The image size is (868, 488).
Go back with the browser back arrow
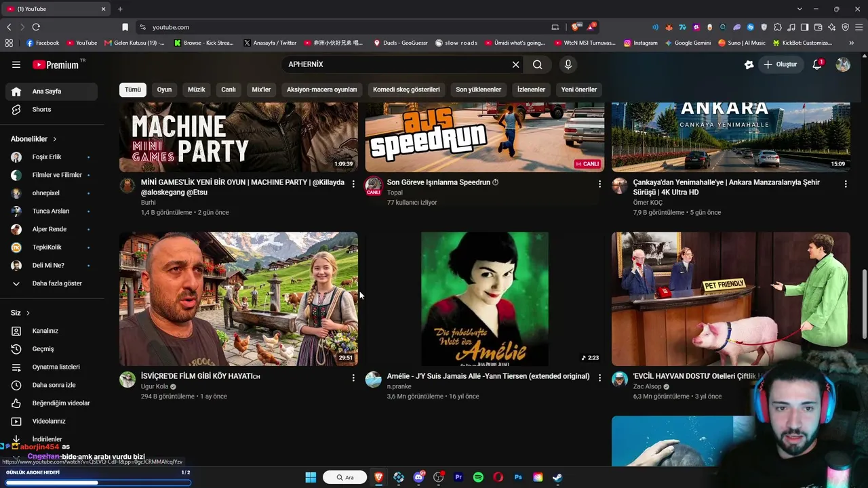tap(9, 27)
